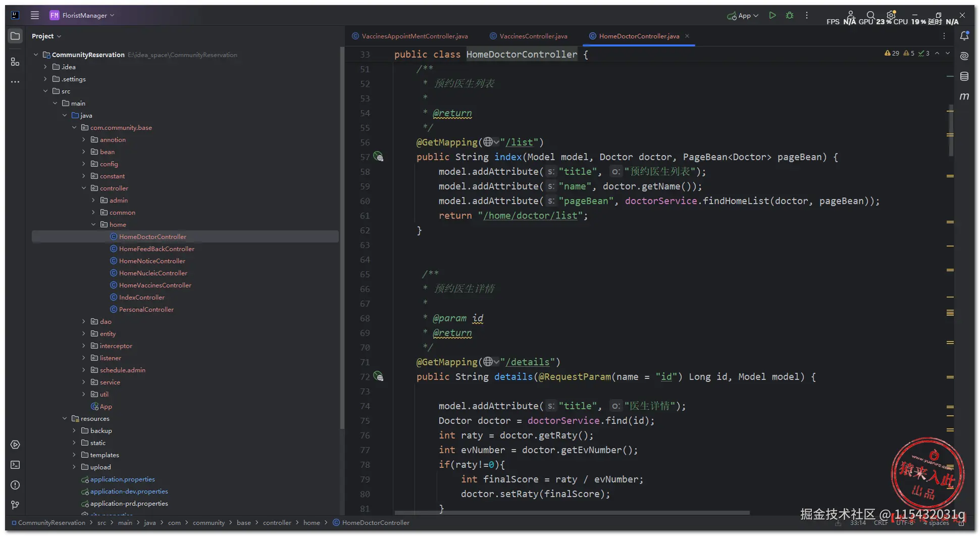Image resolution: width=980 pixels, height=536 pixels.
Task: Select HomeFeedBackController in the tree
Action: coord(157,249)
